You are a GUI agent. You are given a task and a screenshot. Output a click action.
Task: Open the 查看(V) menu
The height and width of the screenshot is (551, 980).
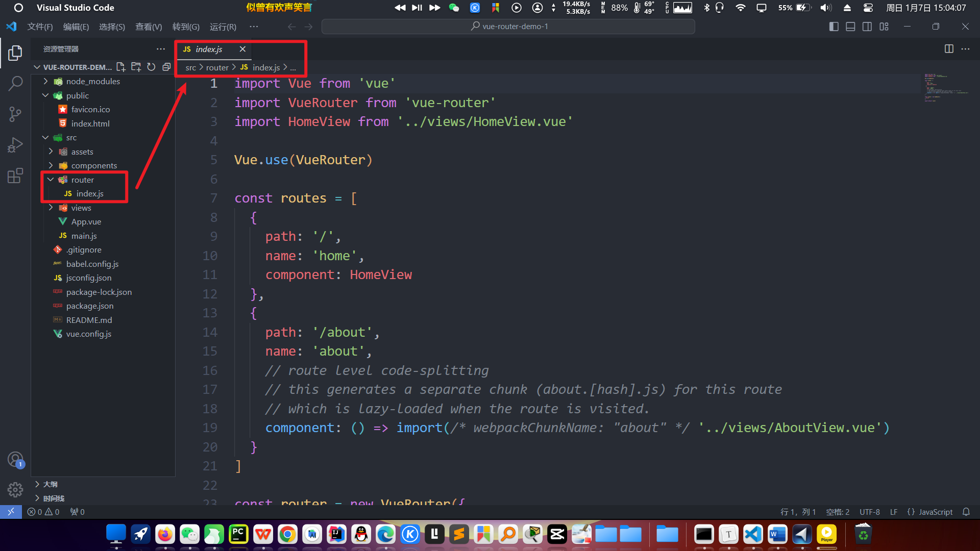[149, 27]
